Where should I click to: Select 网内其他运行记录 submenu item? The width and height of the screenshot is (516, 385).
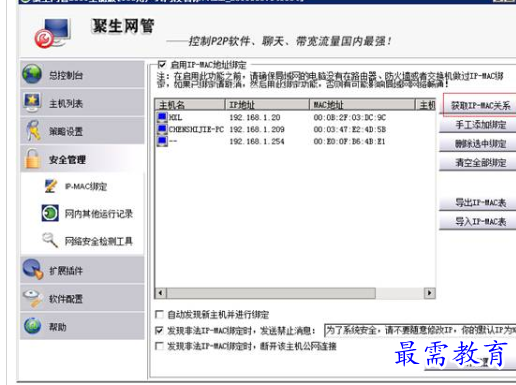[99, 213]
